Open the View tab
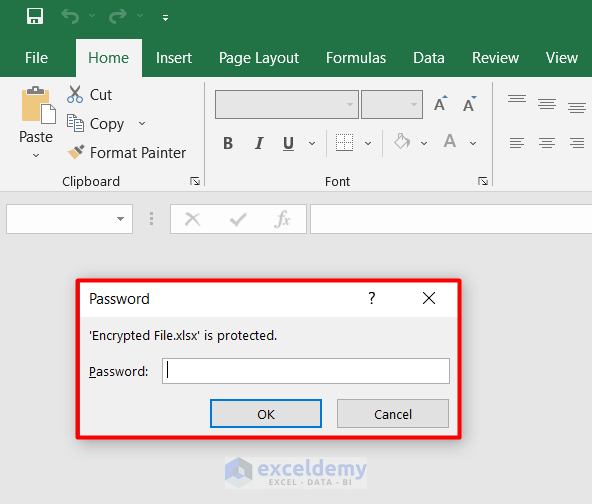 [562, 58]
